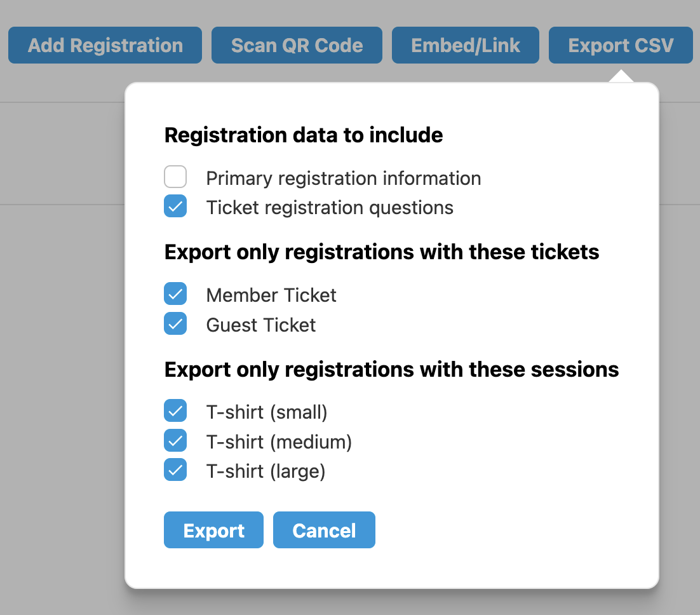Click the 'Primary registration information' label

point(344,179)
